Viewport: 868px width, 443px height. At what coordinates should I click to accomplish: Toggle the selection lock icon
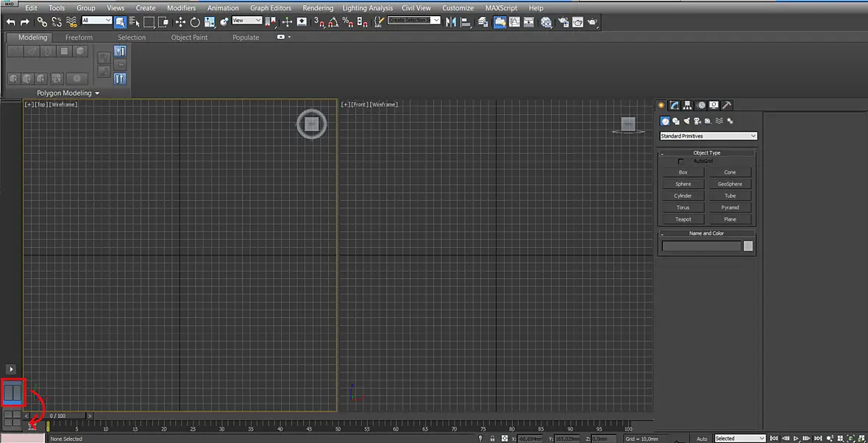click(x=493, y=439)
